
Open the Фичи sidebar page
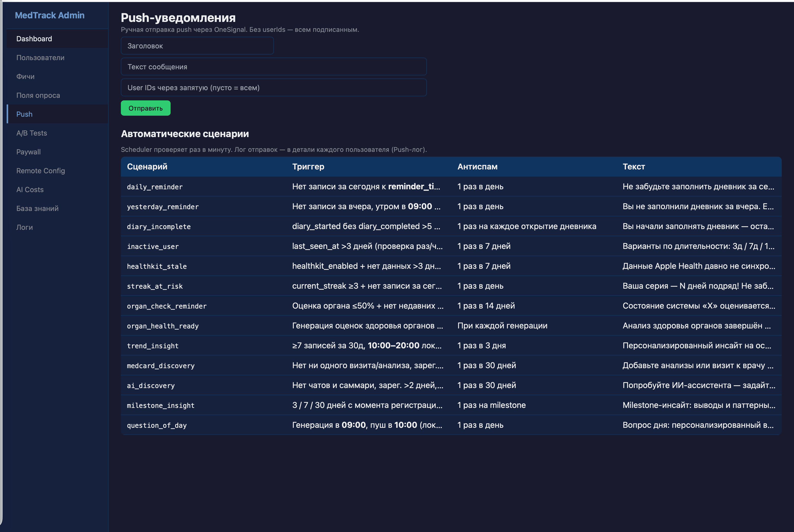pos(25,76)
